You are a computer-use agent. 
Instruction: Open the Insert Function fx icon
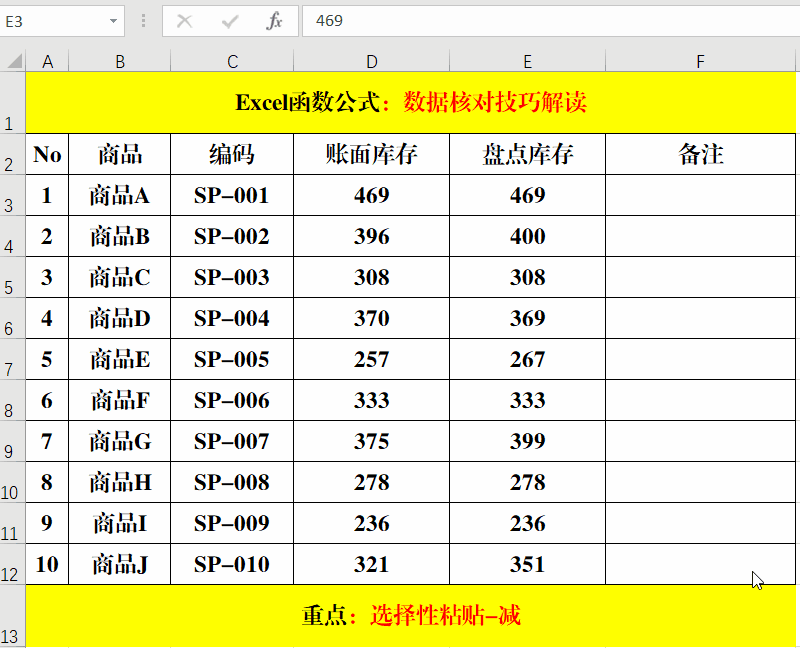tap(274, 21)
